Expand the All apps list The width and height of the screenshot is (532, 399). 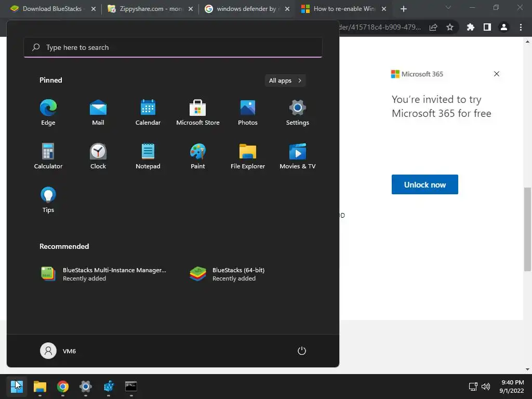click(285, 81)
